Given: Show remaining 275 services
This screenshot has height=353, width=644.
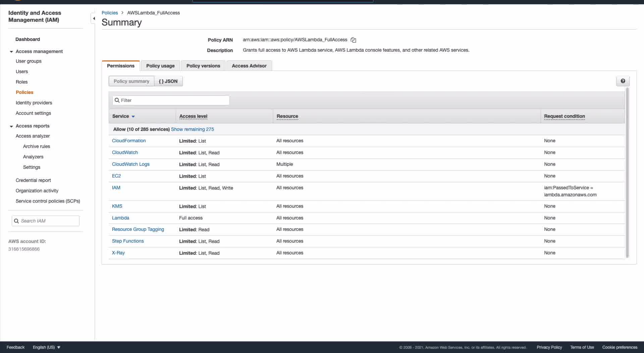Looking at the screenshot, I should pyautogui.click(x=193, y=129).
